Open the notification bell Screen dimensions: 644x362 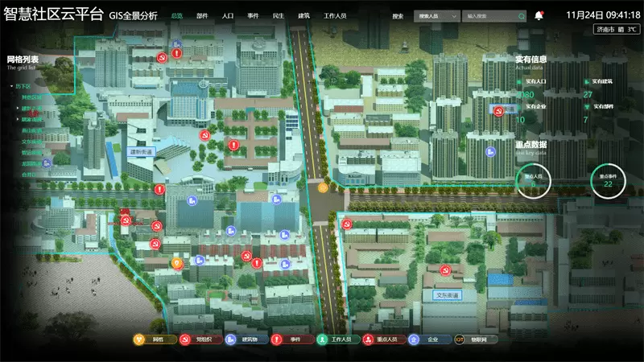point(539,15)
